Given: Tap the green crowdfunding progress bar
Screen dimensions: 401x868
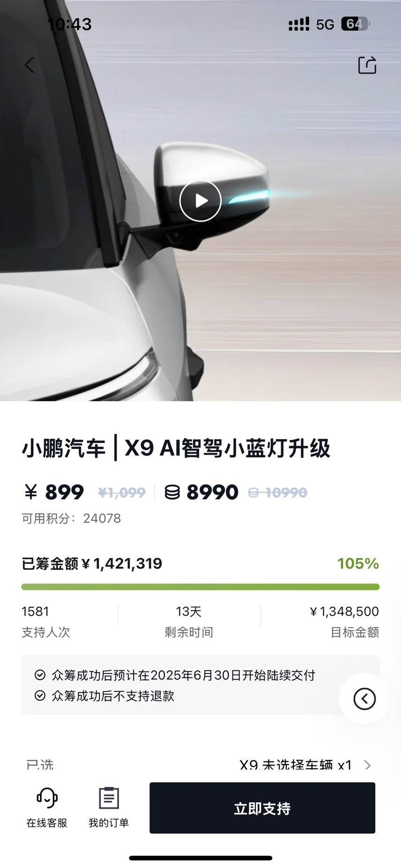Looking at the screenshot, I should click(200, 587).
